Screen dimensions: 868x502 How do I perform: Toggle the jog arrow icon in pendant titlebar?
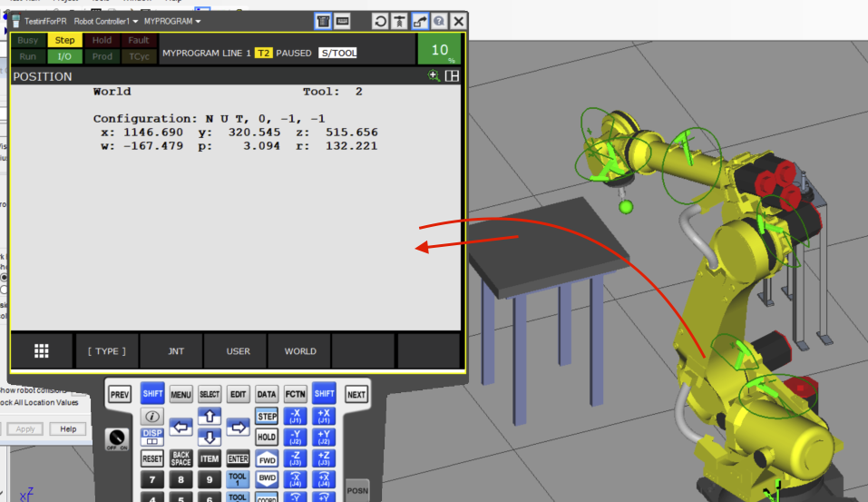420,22
